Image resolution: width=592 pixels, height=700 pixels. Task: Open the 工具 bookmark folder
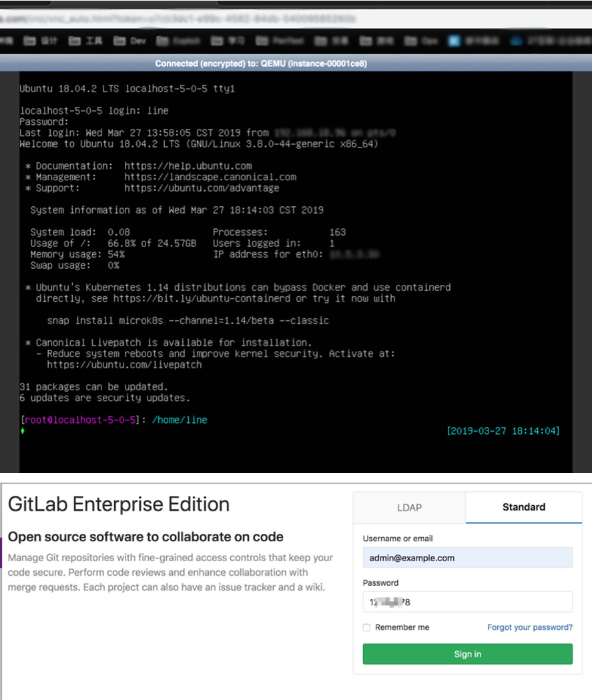pos(85,41)
